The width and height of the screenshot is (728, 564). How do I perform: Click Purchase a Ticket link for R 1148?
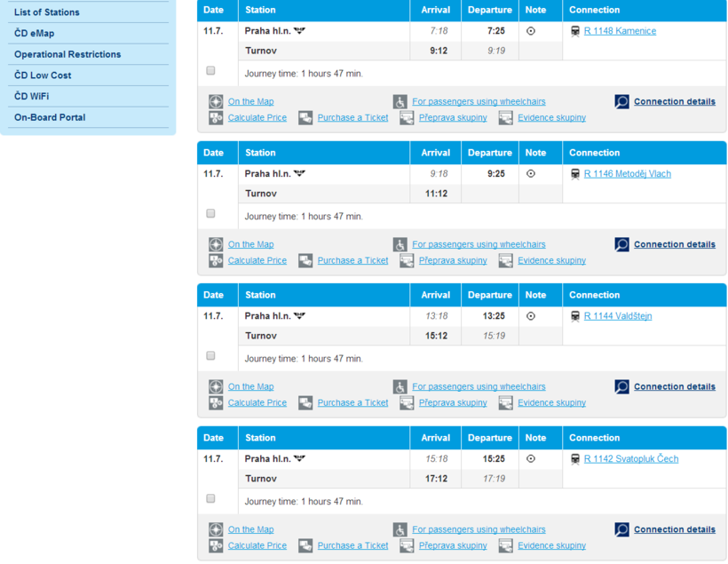[x=352, y=118]
